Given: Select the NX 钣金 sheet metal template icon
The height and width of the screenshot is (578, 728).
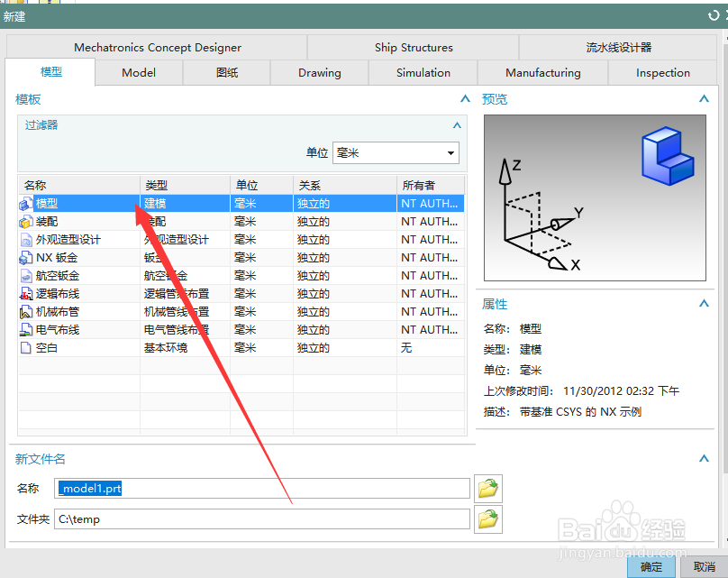Looking at the screenshot, I should coord(24,257).
